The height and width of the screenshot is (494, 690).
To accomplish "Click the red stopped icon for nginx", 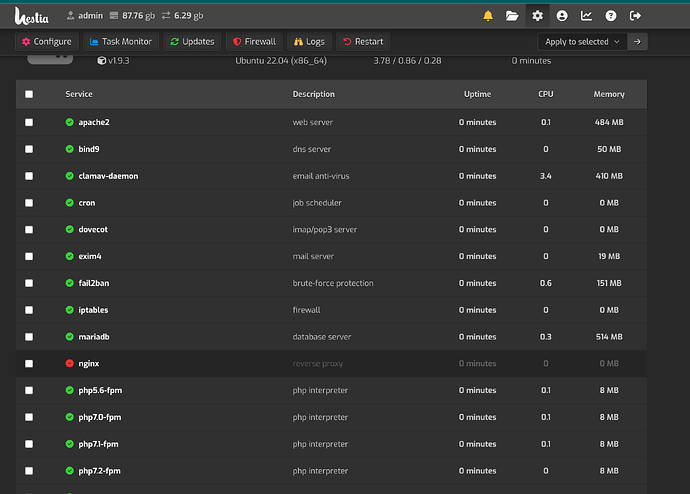I will [x=70, y=363].
